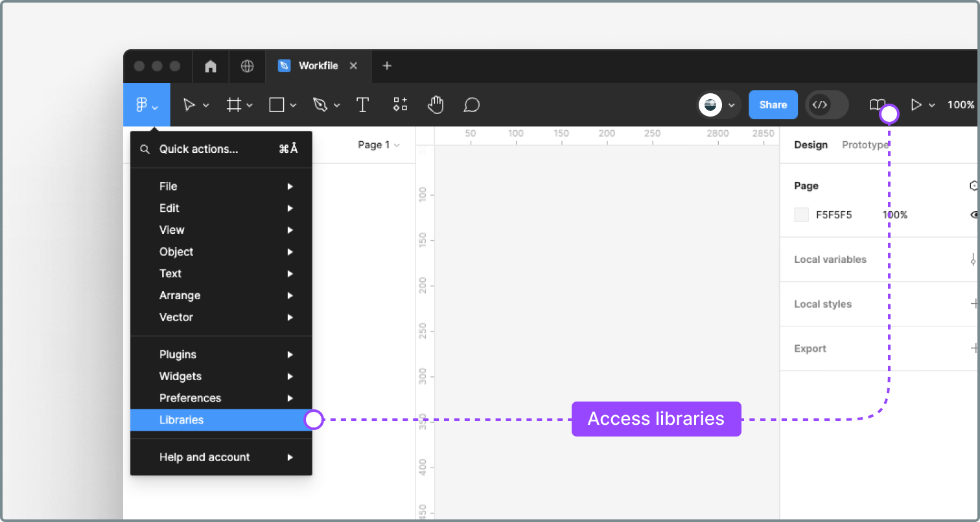Select the Text tool
This screenshot has height=522, width=980.
(x=362, y=104)
